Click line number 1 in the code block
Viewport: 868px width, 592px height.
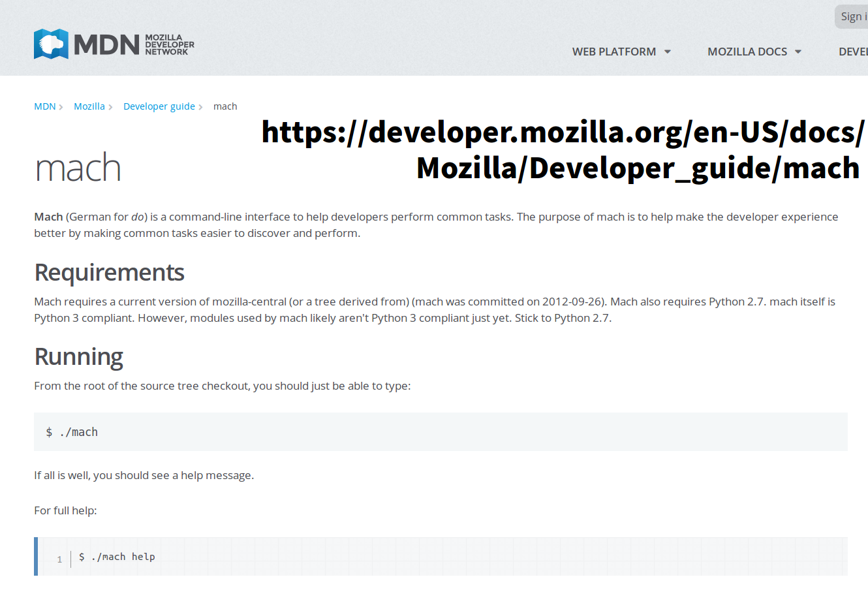point(59,559)
